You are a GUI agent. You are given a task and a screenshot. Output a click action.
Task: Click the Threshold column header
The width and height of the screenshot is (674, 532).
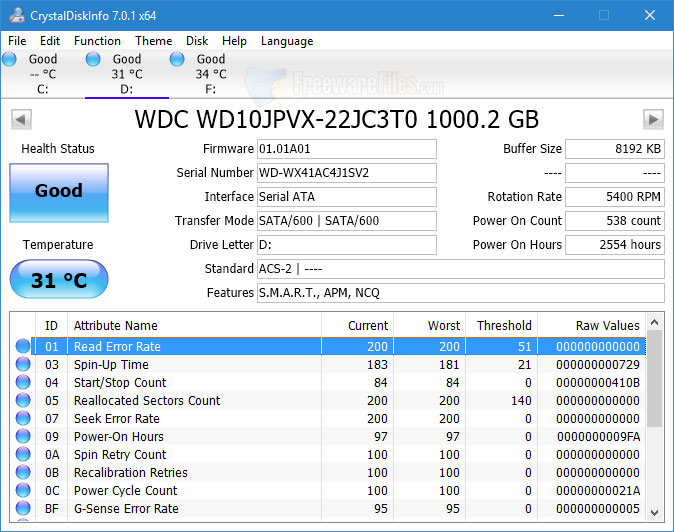point(502,325)
